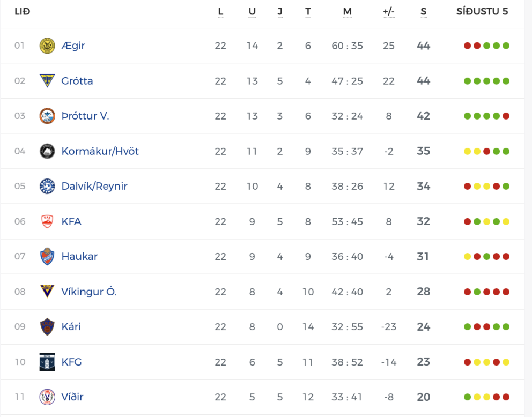Click the Víðir club crest
Screen dimensions: 532x417
tap(47, 397)
